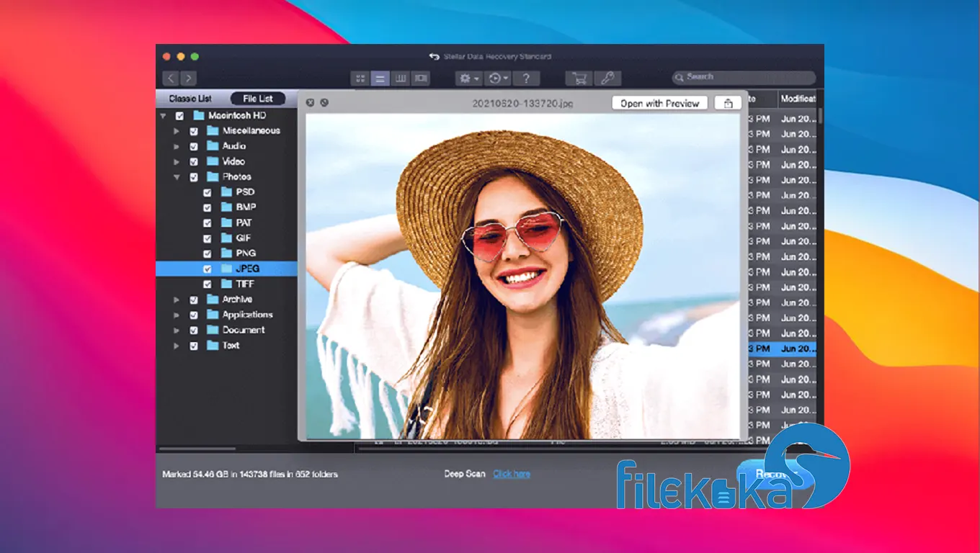Viewport: 980px width, 553px height.
Task: Switch to the File List tab
Action: tap(258, 99)
